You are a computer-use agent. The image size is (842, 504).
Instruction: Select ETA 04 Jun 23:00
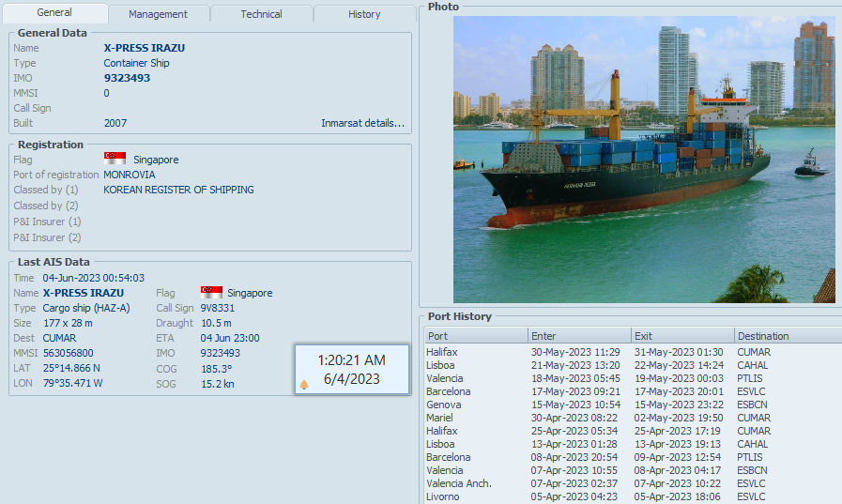click(x=230, y=338)
